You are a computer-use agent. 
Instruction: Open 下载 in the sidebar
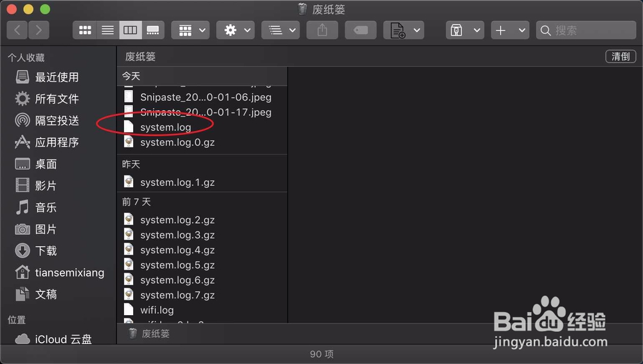pos(36,251)
